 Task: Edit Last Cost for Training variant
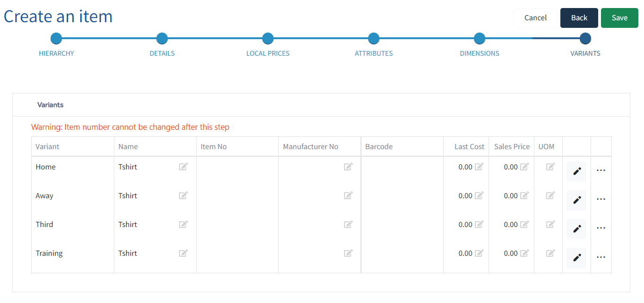[x=479, y=253]
